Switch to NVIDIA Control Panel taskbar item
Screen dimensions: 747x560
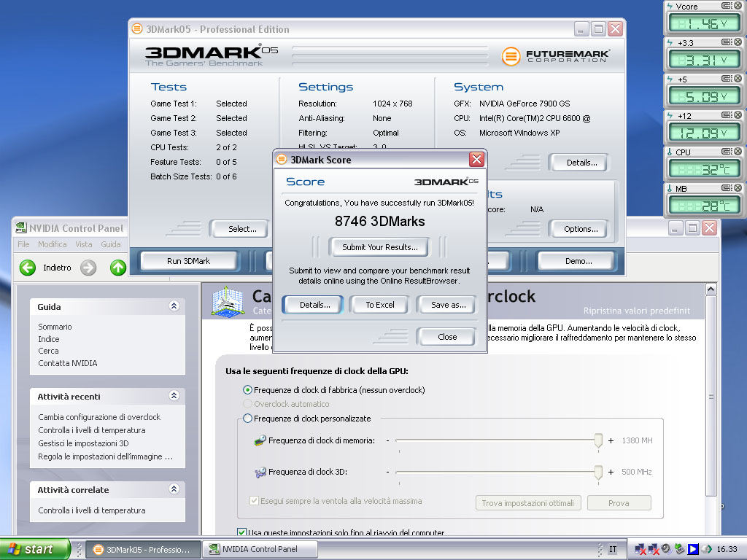(260, 550)
